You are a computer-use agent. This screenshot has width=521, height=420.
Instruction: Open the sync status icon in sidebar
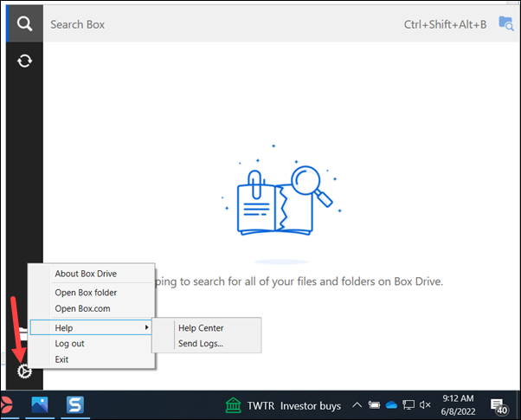tap(24, 61)
